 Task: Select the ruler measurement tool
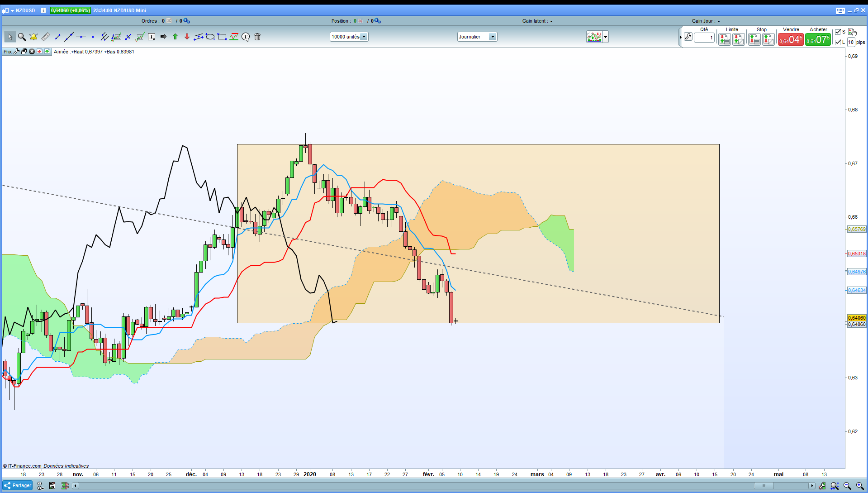[46, 37]
